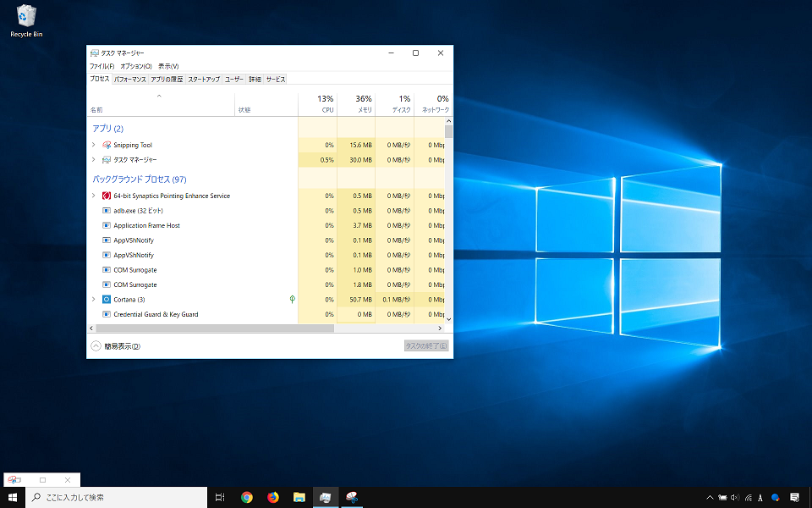Viewport: 812px width, 508px height.
Task: Sort by the ディスク column header
Action: point(395,104)
